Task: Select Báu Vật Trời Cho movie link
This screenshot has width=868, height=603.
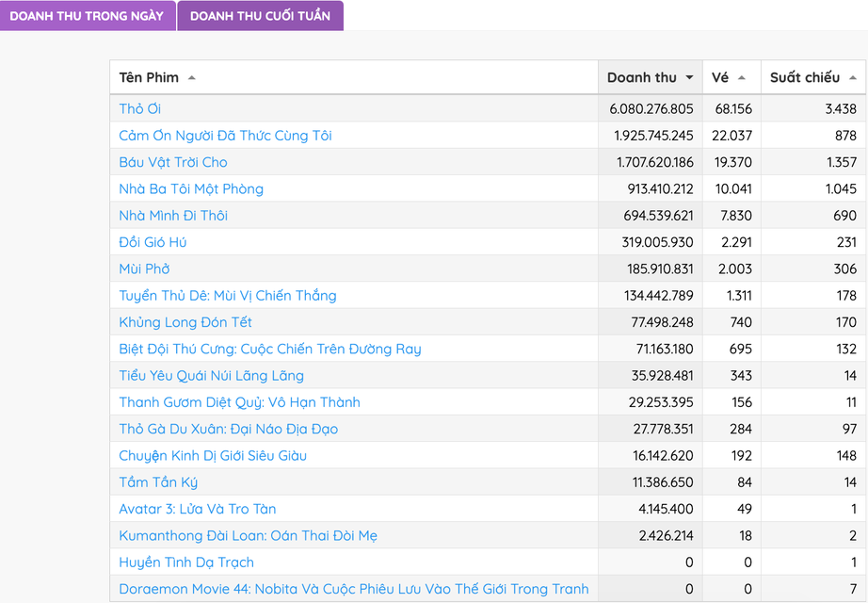Action: (x=173, y=162)
